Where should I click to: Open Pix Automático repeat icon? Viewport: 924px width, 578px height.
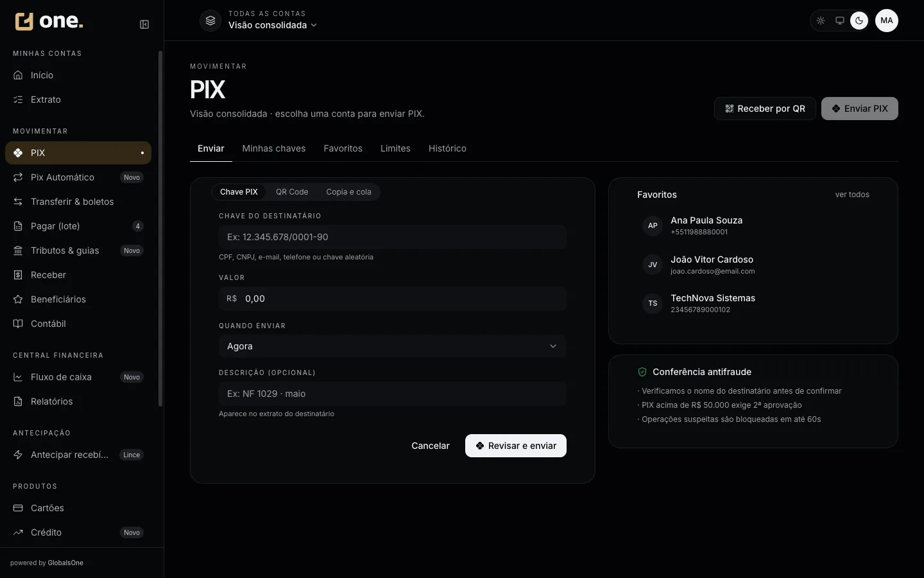point(18,177)
